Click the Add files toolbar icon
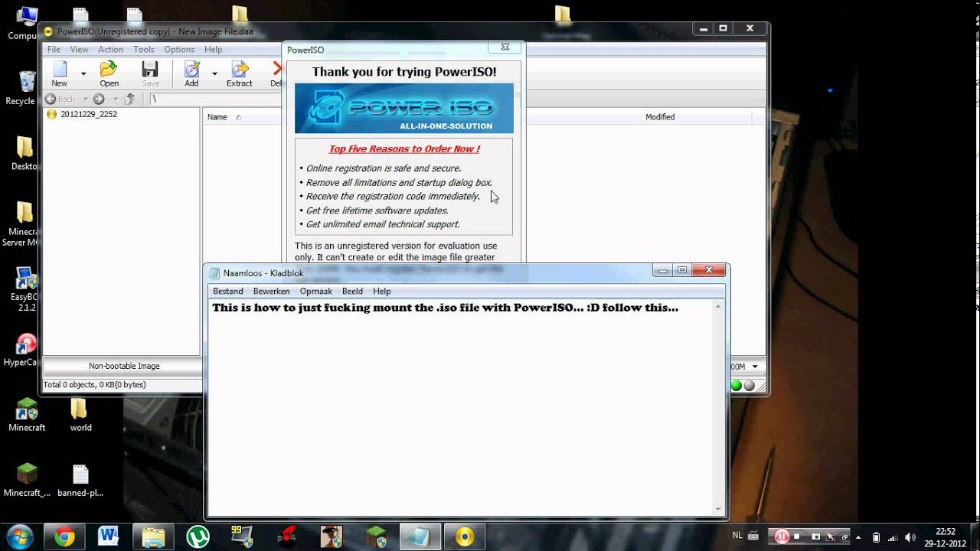This screenshot has width=980, height=551. (x=191, y=70)
